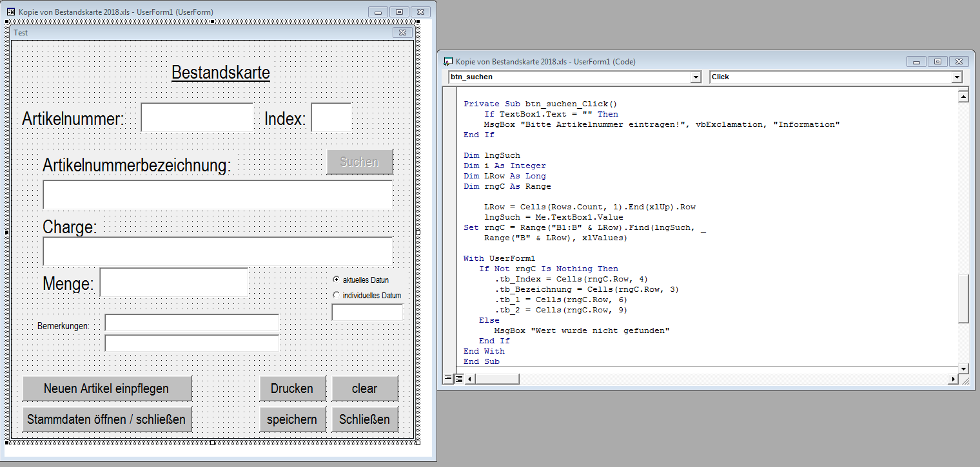This screenshot has height=467, width=980.
Task: Click the UserForm designer window title icon
Action: [11, 12]
